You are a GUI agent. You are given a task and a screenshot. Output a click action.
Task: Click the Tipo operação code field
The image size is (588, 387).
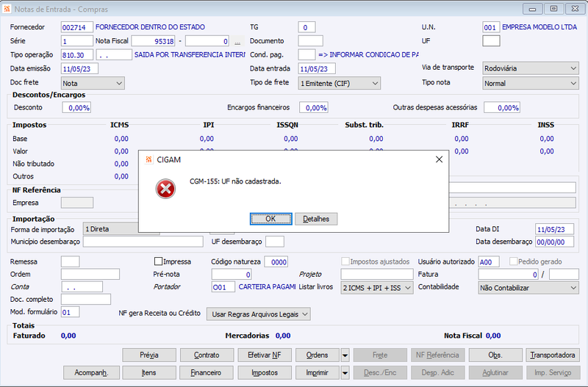[77, 55]
